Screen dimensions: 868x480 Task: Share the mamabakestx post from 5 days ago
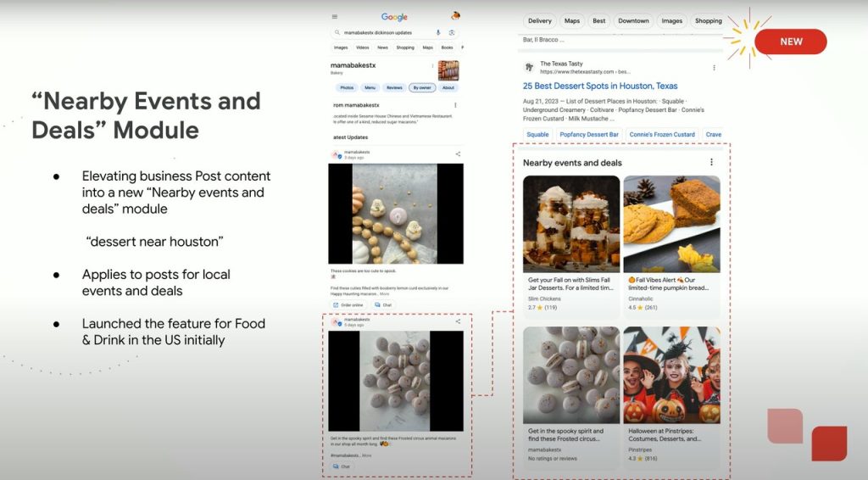coord(458,321)
